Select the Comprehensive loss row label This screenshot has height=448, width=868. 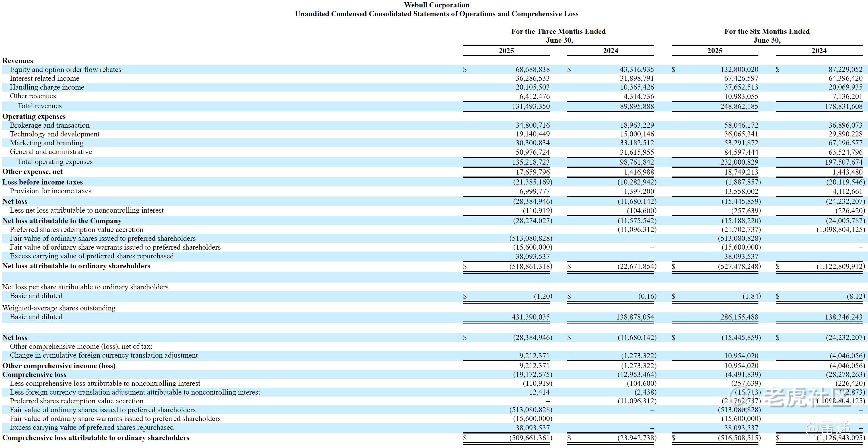[x=34, y=375]
